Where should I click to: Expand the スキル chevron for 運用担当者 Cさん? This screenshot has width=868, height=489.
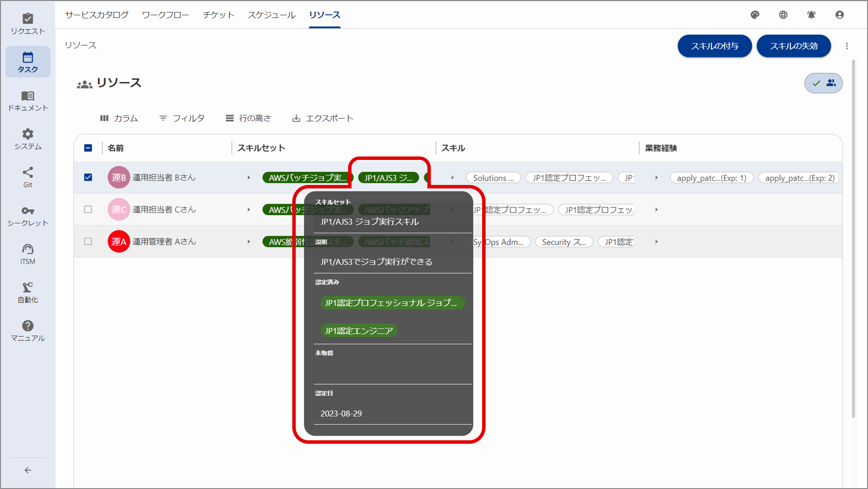[x=453, y=209]
